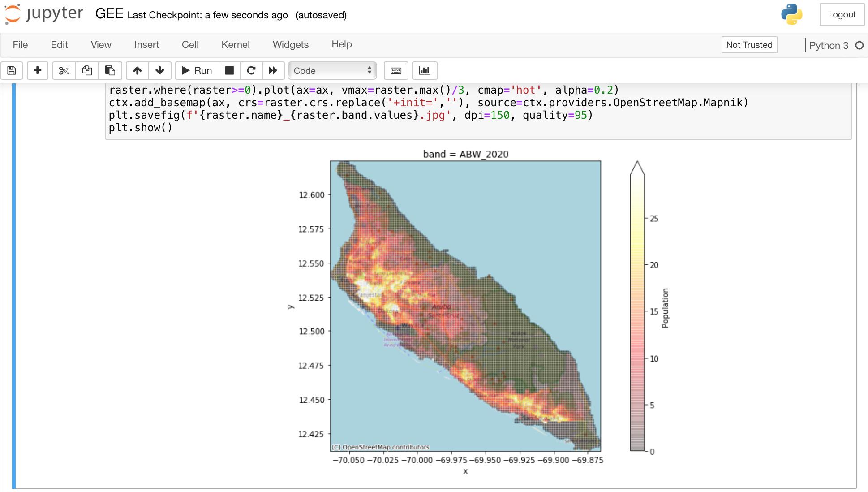Interrupt the running kernel
The height and width of the screenshot is (492, 868).
(229, 70)
